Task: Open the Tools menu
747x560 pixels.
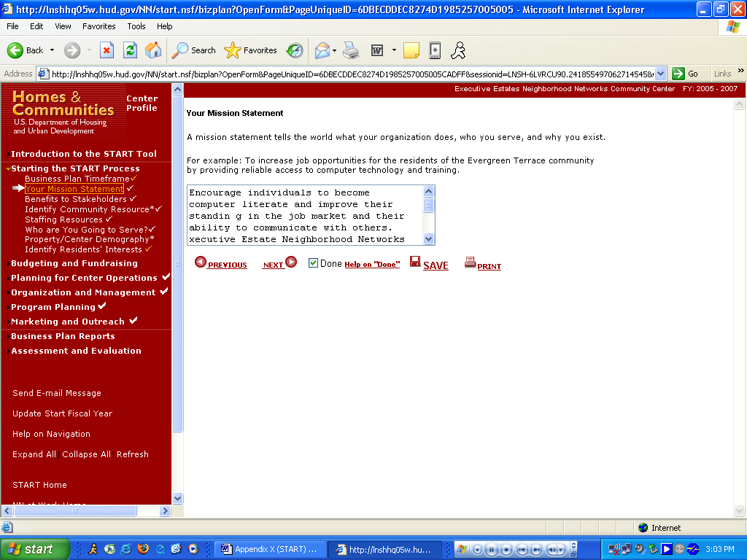Action: point(136,26)
